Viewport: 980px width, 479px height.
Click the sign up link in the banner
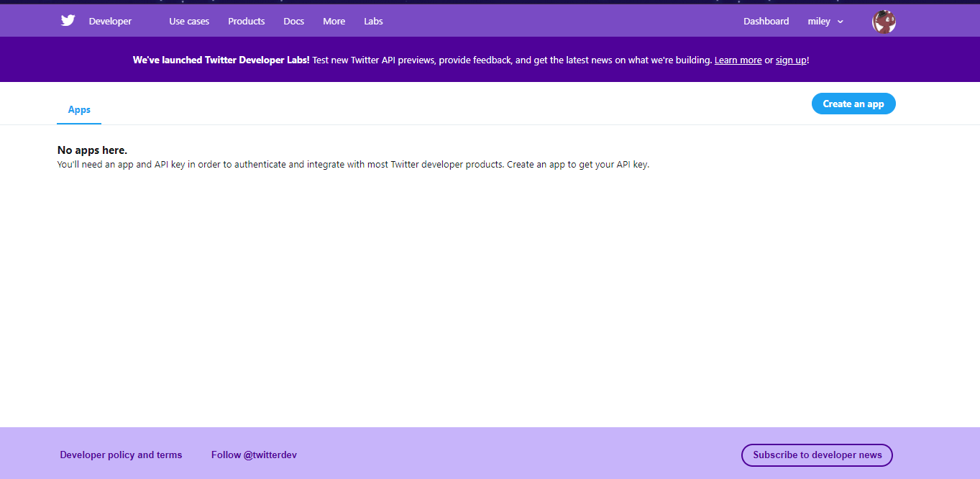(790, 60)
